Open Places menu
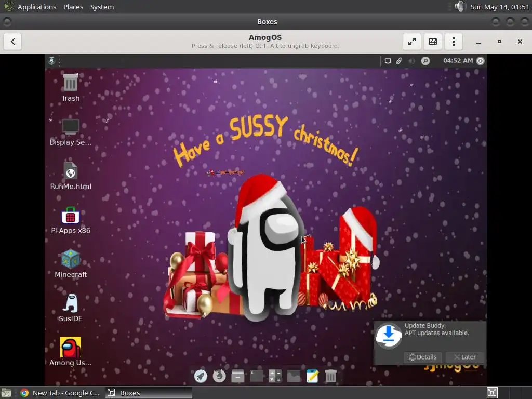The height and width of the screenshot is (399, 532). tap(73, 7)
